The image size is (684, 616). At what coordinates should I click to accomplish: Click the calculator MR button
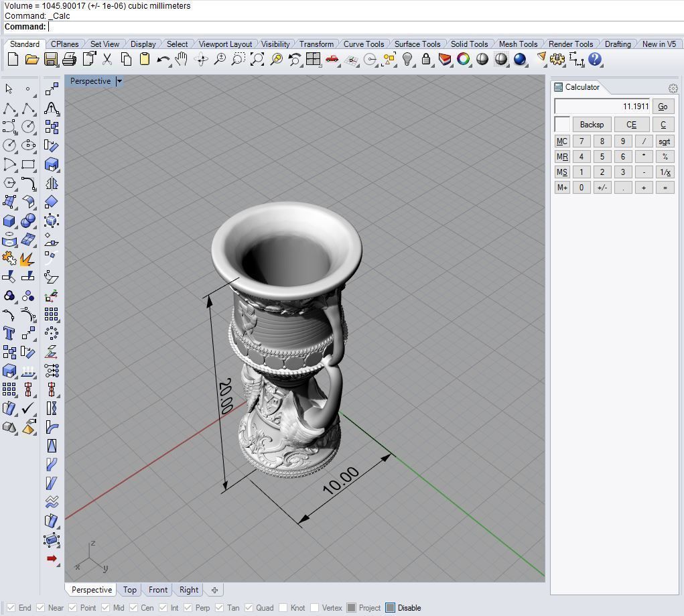(x=562, y=157)
